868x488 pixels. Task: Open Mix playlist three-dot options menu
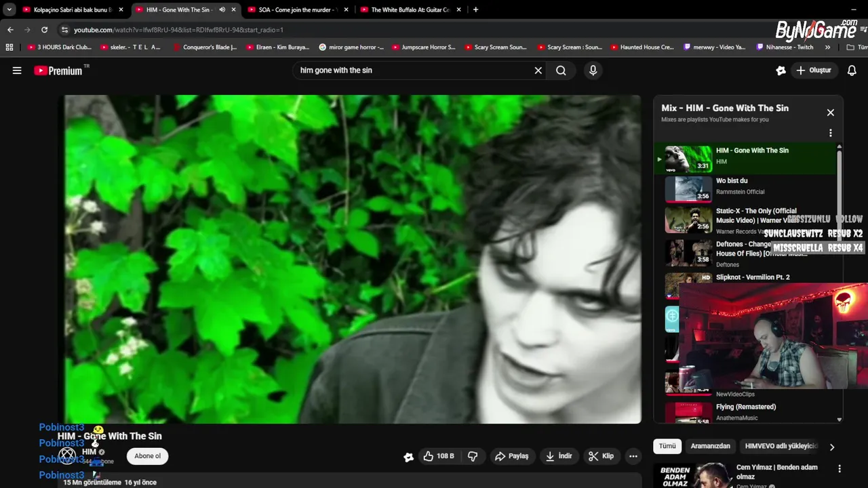pos(830,133)
